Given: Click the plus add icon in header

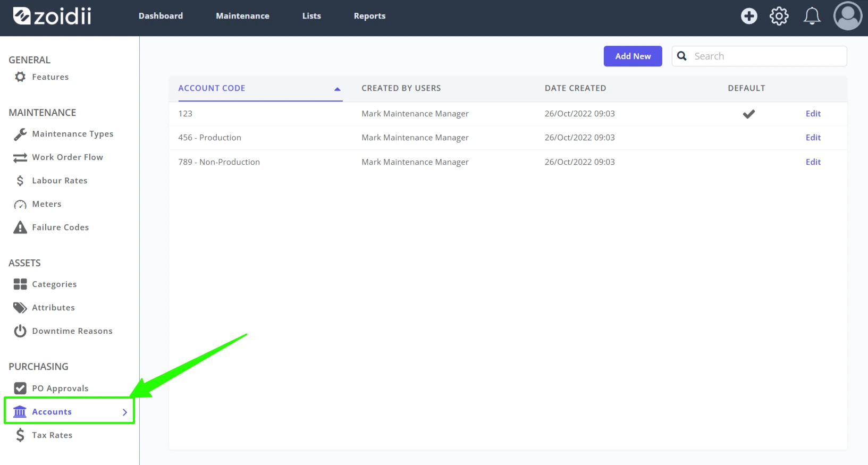Looking at the screenshot, I should [x=749, y=16].
